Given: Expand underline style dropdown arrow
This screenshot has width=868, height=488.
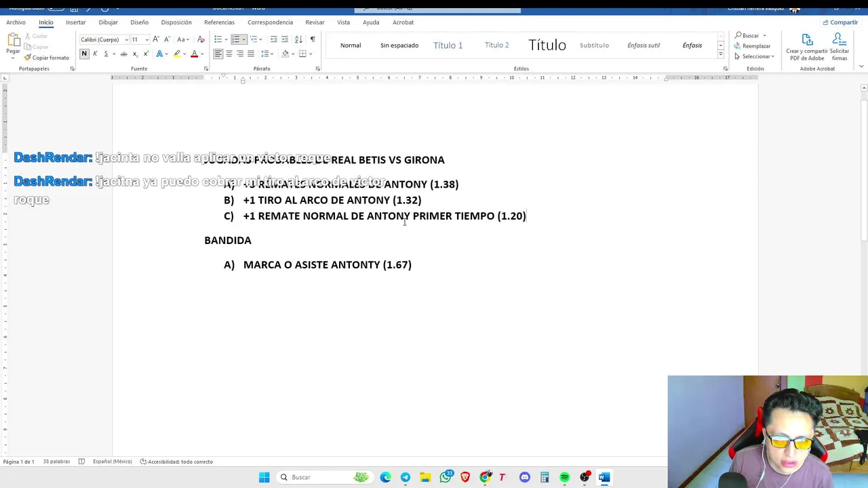Looking at the screenshot, I should 113,54.
